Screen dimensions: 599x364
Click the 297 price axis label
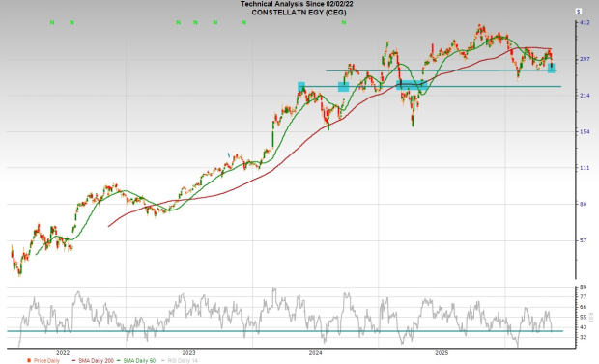pos(585,59)
